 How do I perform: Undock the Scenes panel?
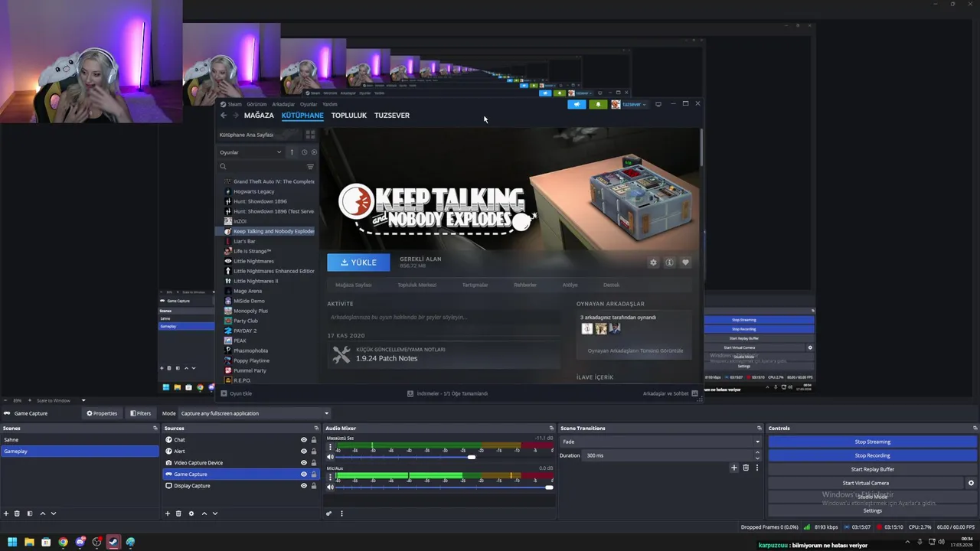point(155,429)
